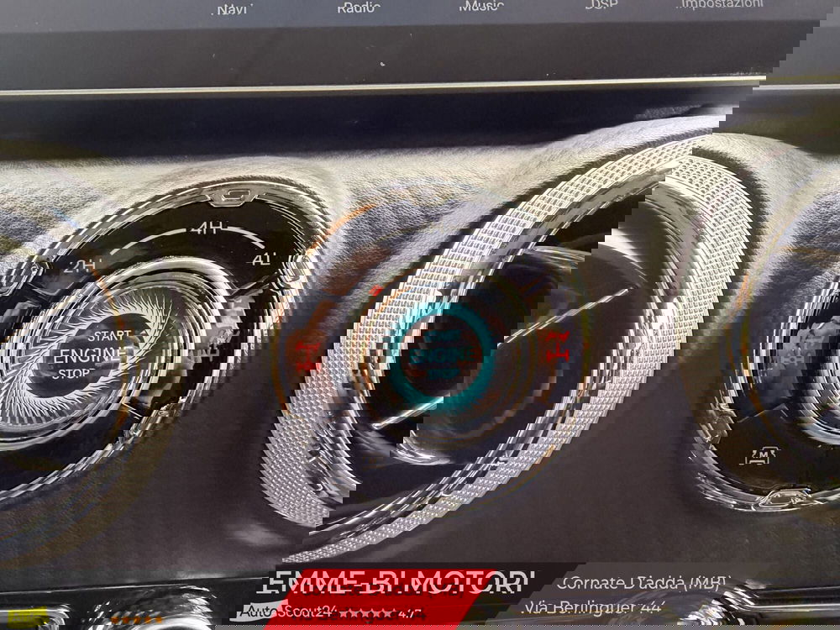Click the EMME-BI MOTORI dealer logo
The width and height of the screenshot is (840, 630).
click(401, 582)
